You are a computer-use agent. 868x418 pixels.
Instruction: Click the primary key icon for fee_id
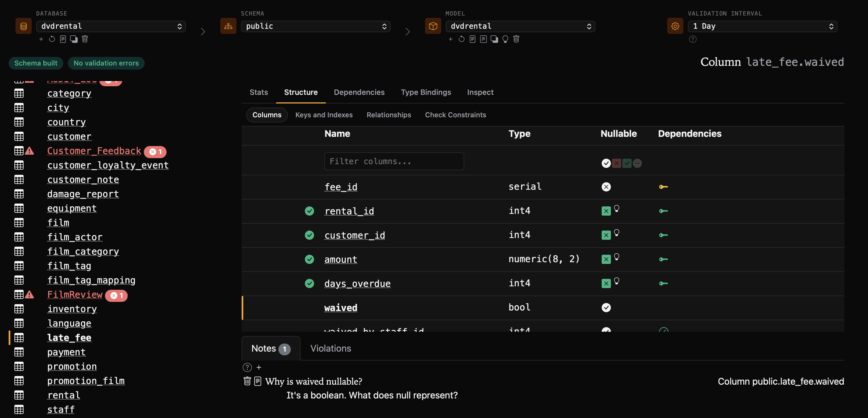point(664,187)
